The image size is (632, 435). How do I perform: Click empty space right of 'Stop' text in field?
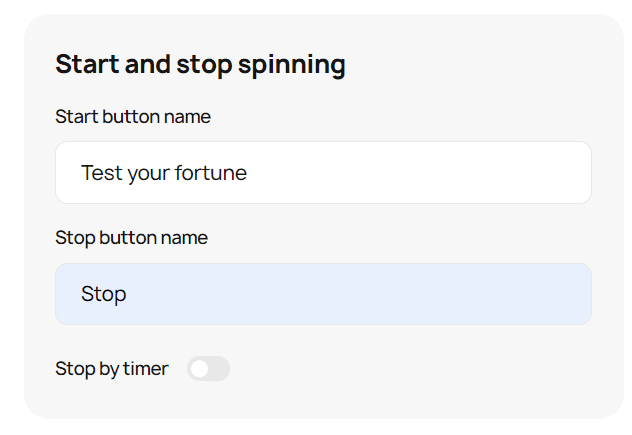tap(355, 294)
